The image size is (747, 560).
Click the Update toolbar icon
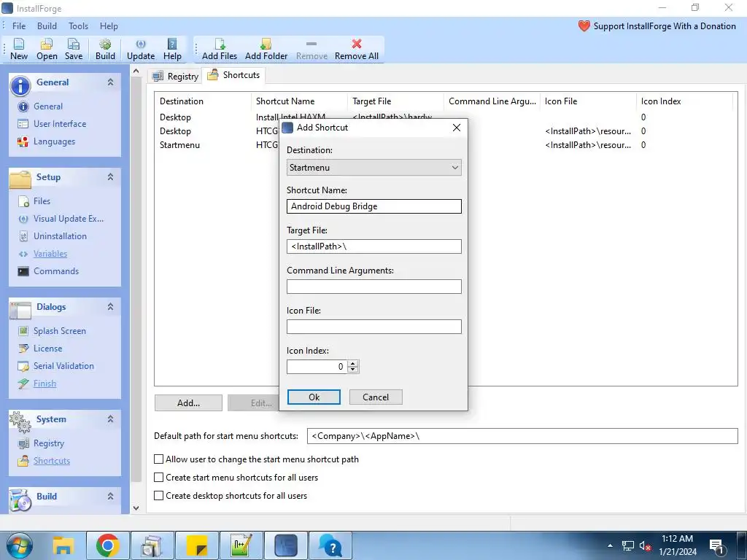click(x=141, y=49)
